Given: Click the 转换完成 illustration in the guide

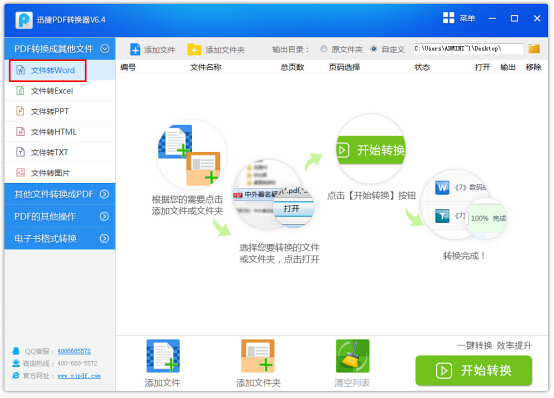Looking at the screenshot, I should point(464,205).
